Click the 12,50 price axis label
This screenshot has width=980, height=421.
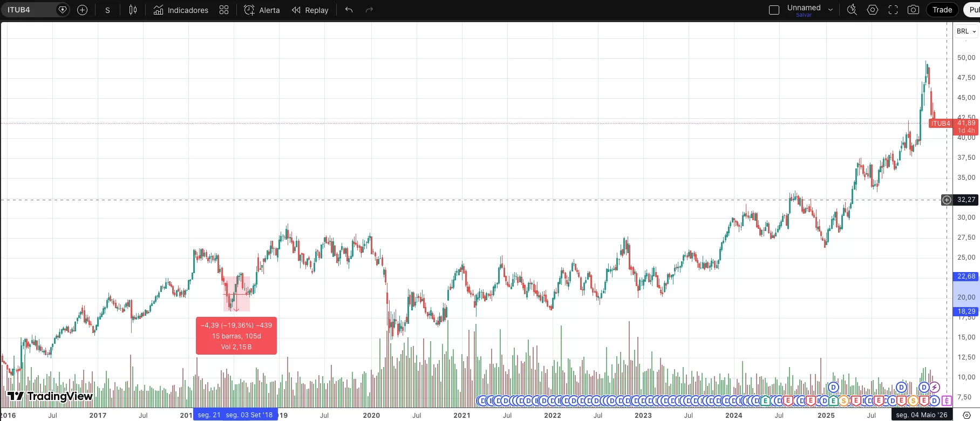966,357
